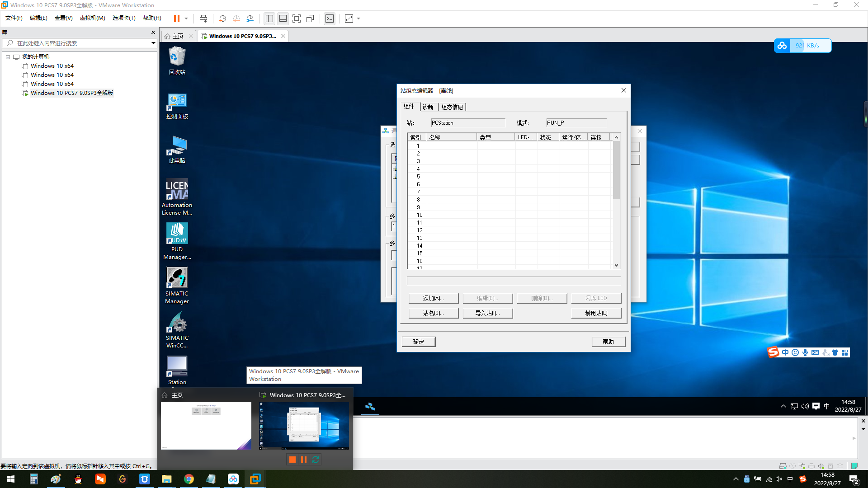This screenshot has height=488, width=868.
Task: Click the orange stop button under preview
Action: point(292,460)
